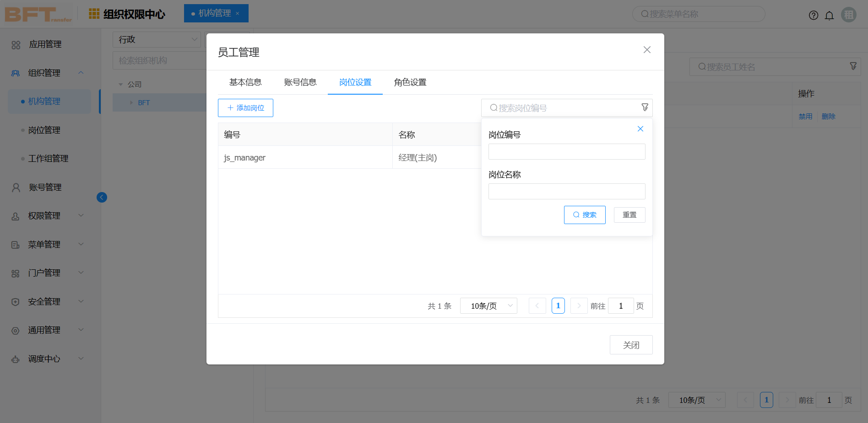
Task: Click the app grid icon beside 组织权限中心
Action: point(94,14)
